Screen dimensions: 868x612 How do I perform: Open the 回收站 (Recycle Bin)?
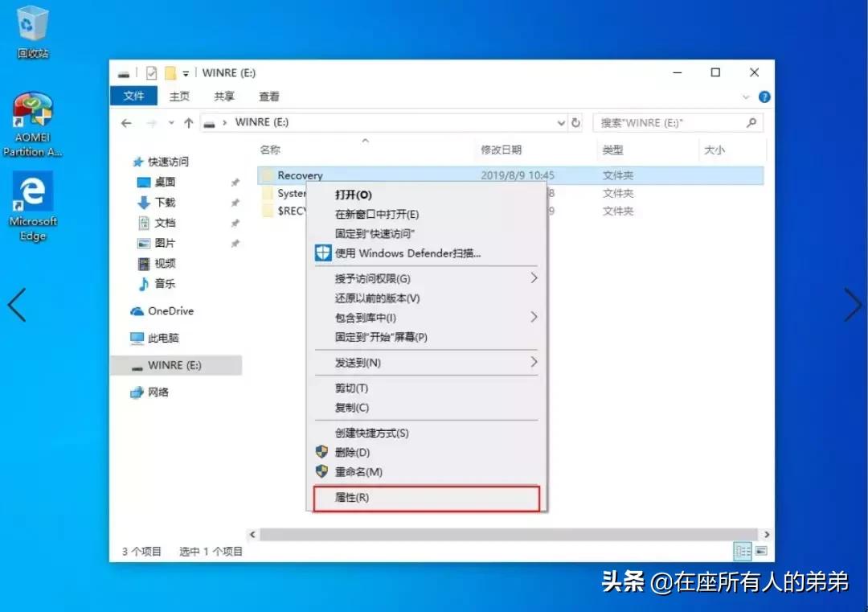click(x=31, y=24)
